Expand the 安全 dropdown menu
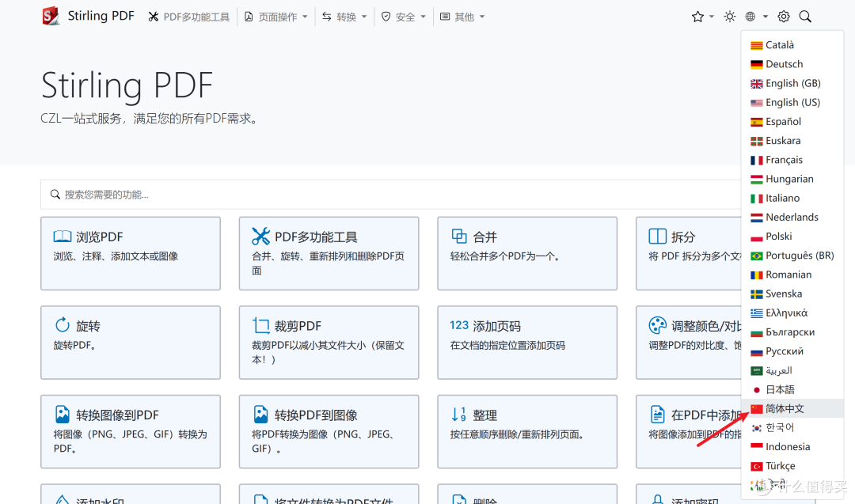Image resolution: width=855 pixels, height=504 pixels. 404,17
